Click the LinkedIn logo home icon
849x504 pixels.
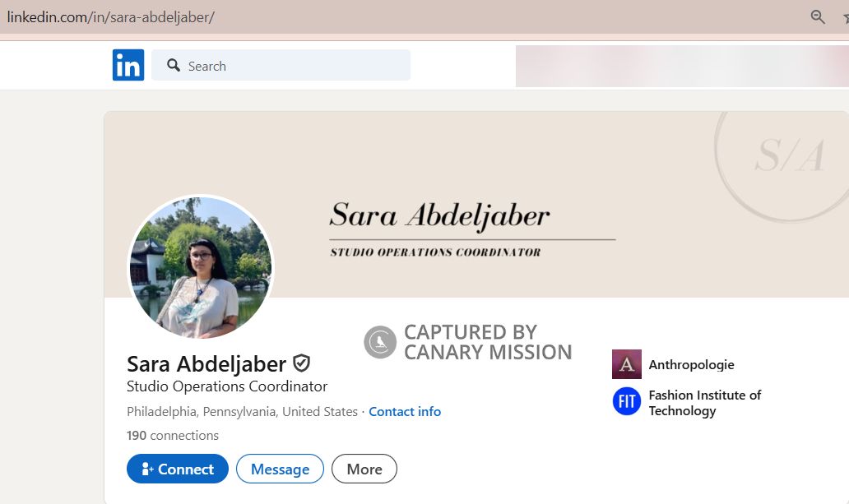pos(128,66)
